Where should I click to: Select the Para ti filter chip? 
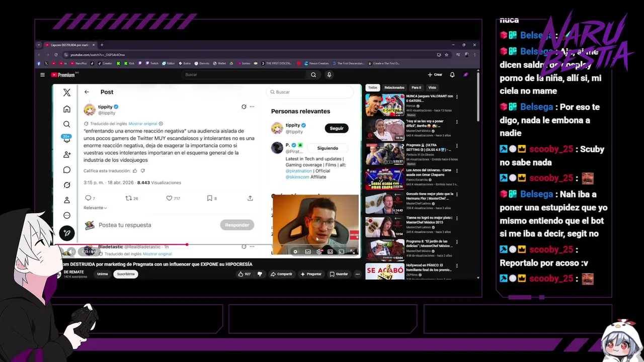(416, 87)
